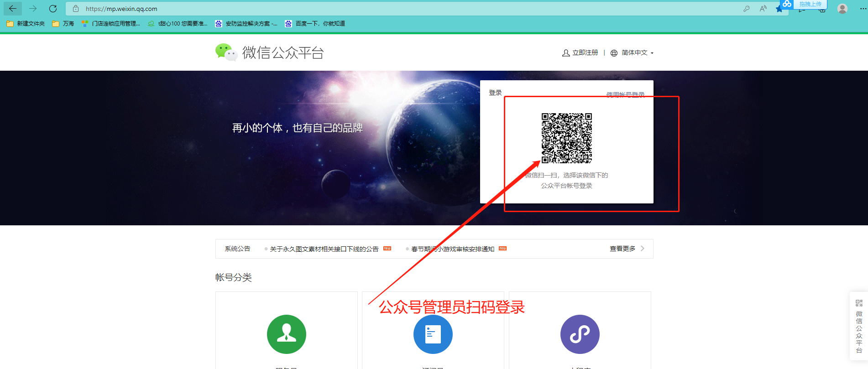The image size is (868, 369).
Task: Open the t甜心100 bookmark
Action: click(x=178, y=24)
